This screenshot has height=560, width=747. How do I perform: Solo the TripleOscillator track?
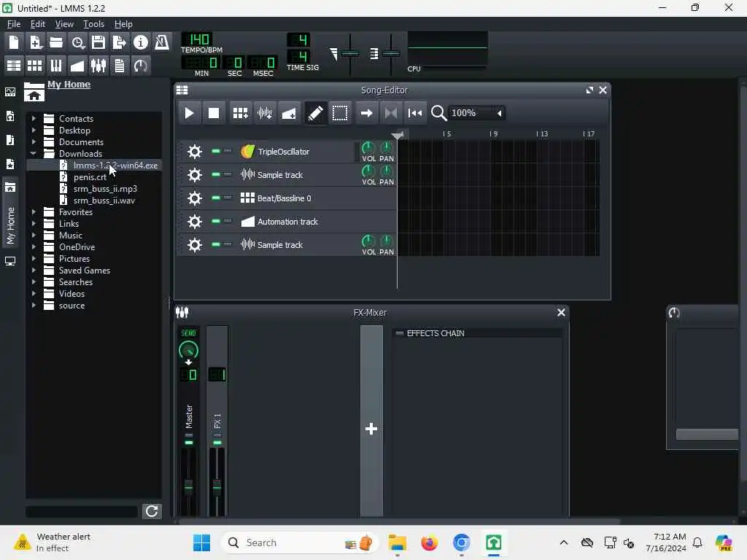(228, 151)
